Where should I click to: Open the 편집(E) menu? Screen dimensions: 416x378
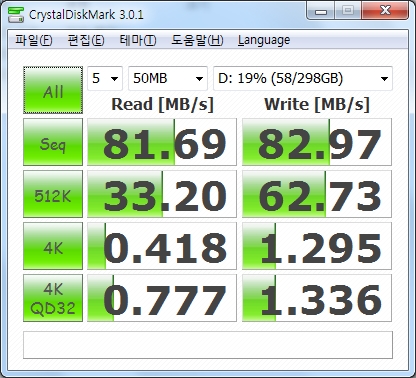86,40
